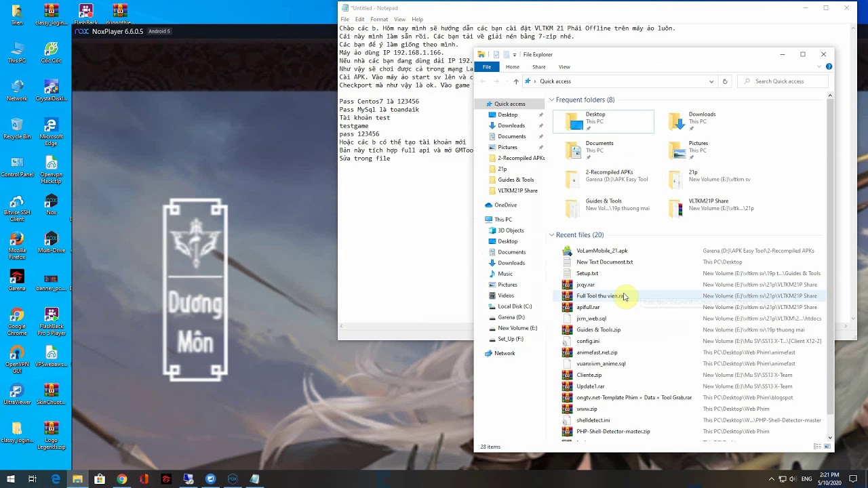Select OneDrive in navigation pane
The height and width of the screenshot is (488, 868).
pos(505,205)
